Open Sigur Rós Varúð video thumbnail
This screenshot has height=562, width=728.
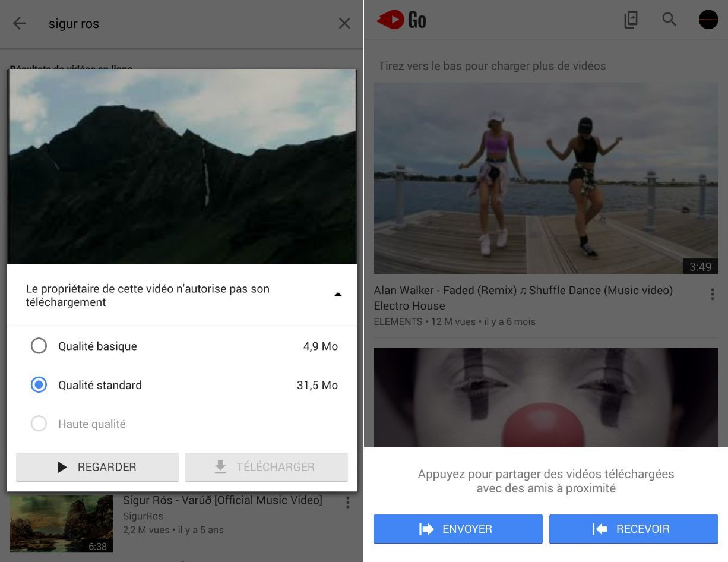pyautogui.click(x=61, y=524)
